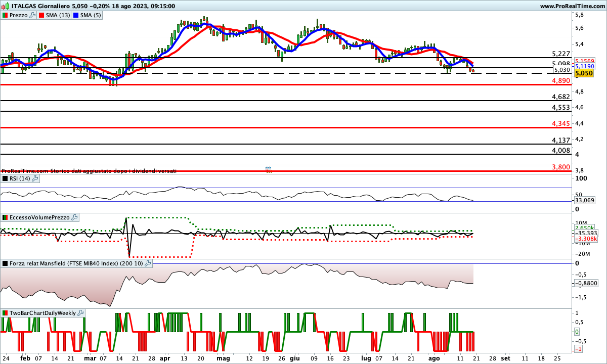The width and height of the screenshot is (607, 364).
Task: Select the RSI (14) panel label
Action: coord(20,178)
